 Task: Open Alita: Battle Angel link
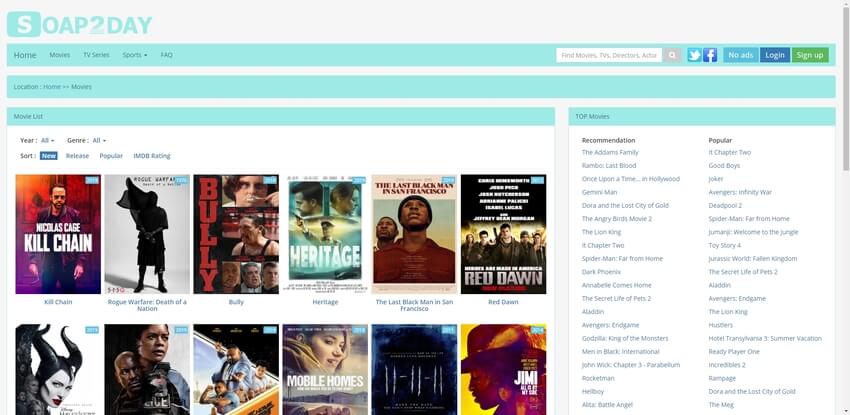[x=607, y=405]
